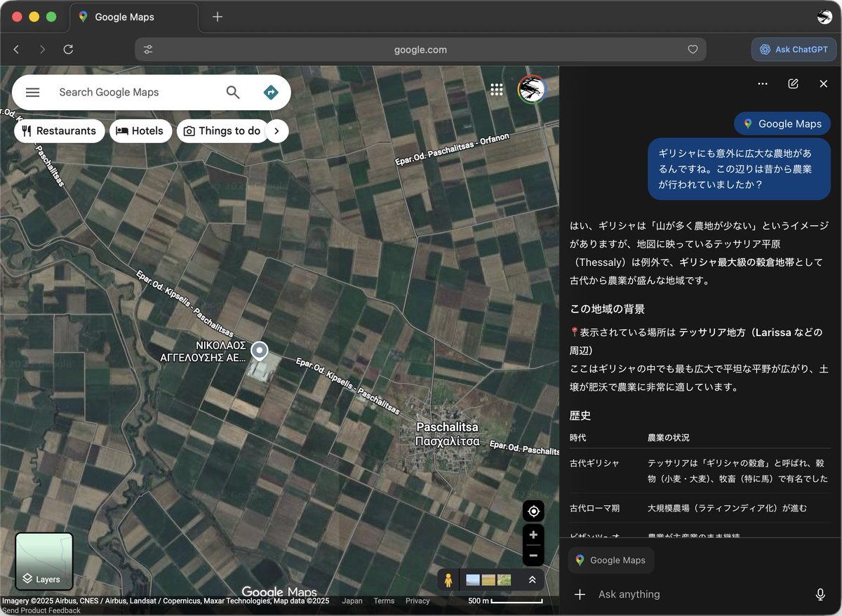This screenshot has width=842, height=616.
Task: Open the Google account avatar on the map
Action: (x=533, y=90)
